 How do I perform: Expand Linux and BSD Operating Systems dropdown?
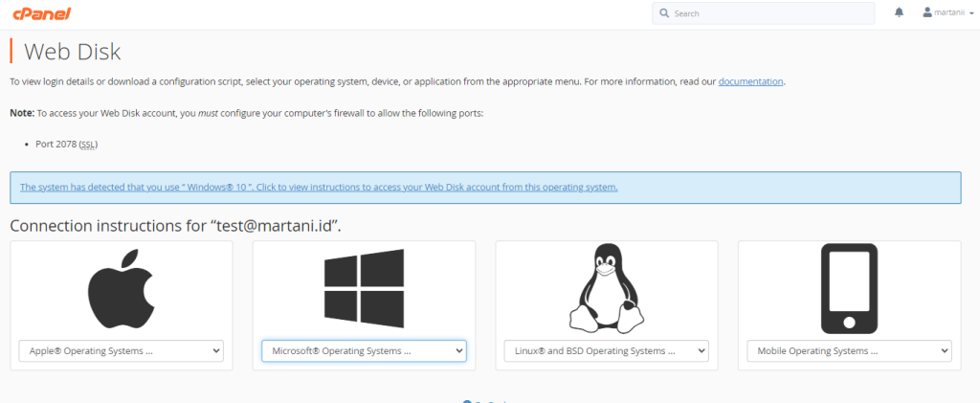(606, 351)
